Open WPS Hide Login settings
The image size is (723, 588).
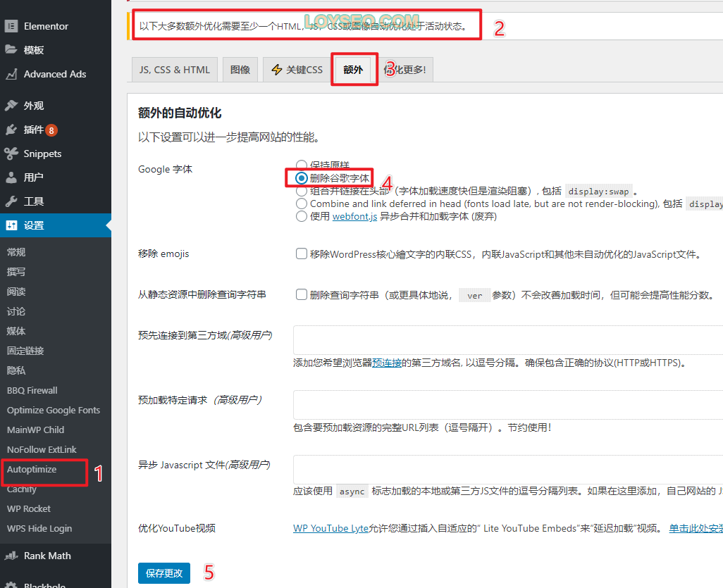tap(39, 529)
